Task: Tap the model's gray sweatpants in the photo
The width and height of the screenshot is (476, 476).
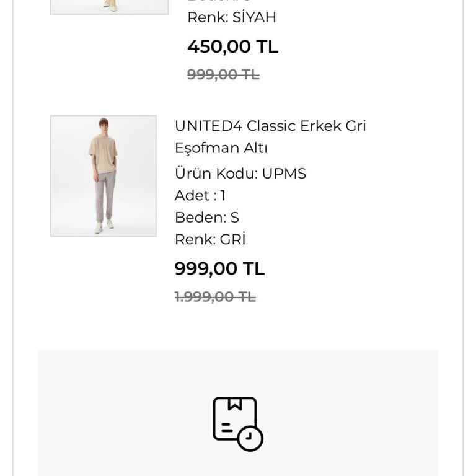Action: tap(105, 195)
